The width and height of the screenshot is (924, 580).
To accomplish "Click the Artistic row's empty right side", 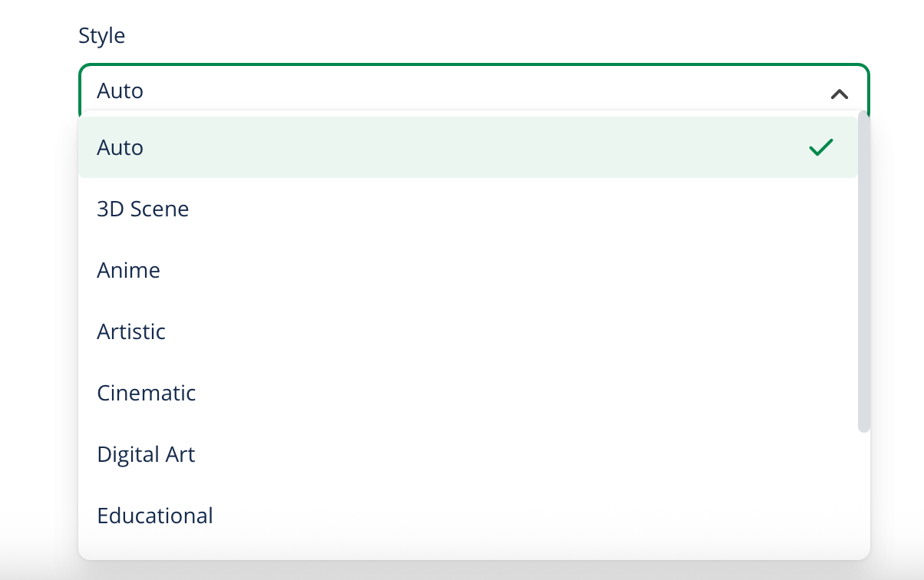I will 614,331.
